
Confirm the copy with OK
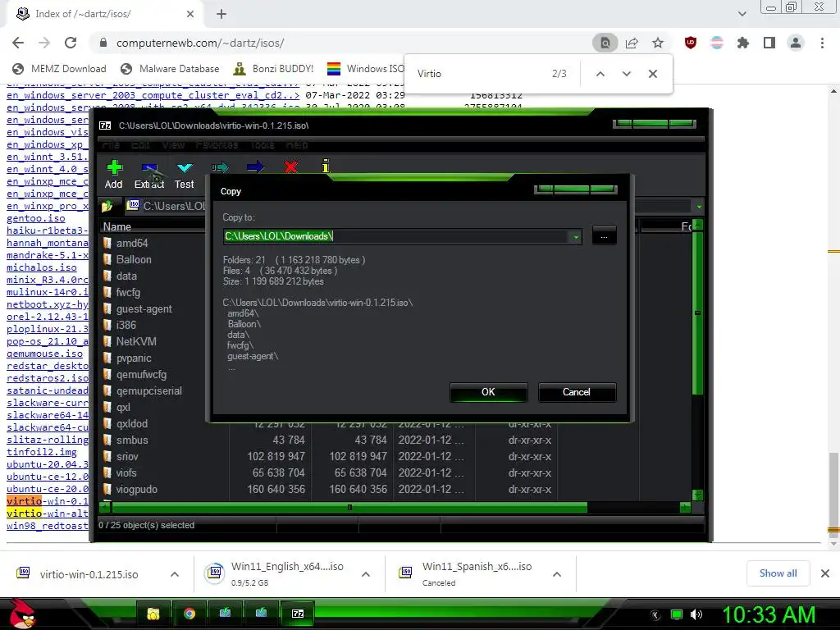pos(489,392)
